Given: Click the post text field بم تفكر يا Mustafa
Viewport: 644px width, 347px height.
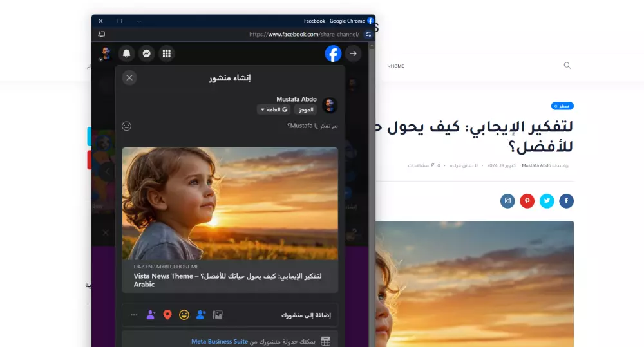Looking at the screenshot, I should tap(312, 126).
